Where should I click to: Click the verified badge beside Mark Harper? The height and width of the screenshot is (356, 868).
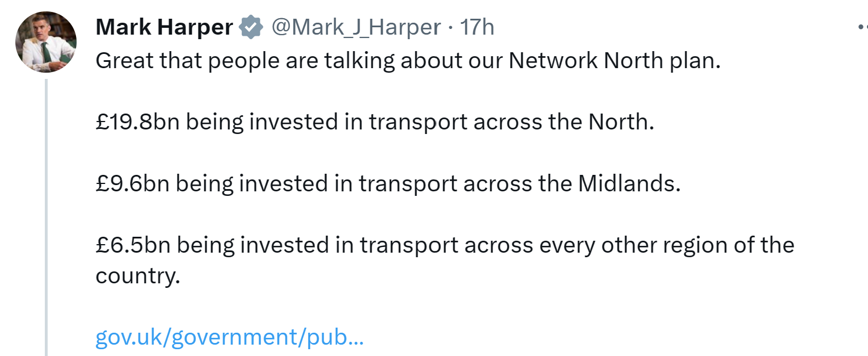(x=250, y=27)
